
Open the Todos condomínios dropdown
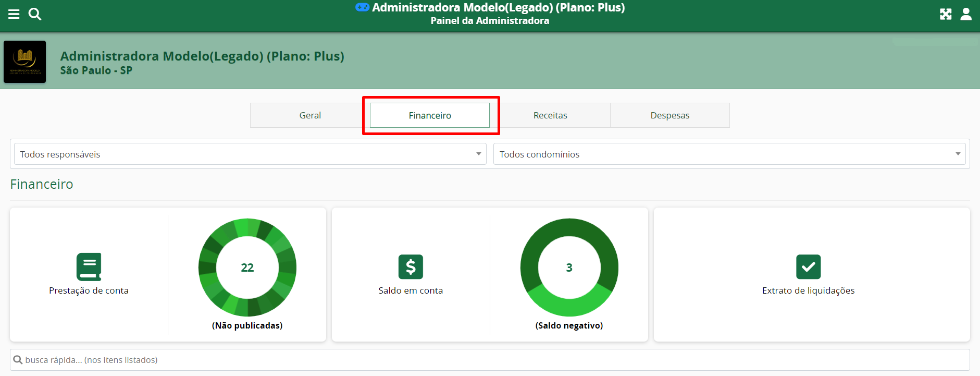click(x=729, y=154)
